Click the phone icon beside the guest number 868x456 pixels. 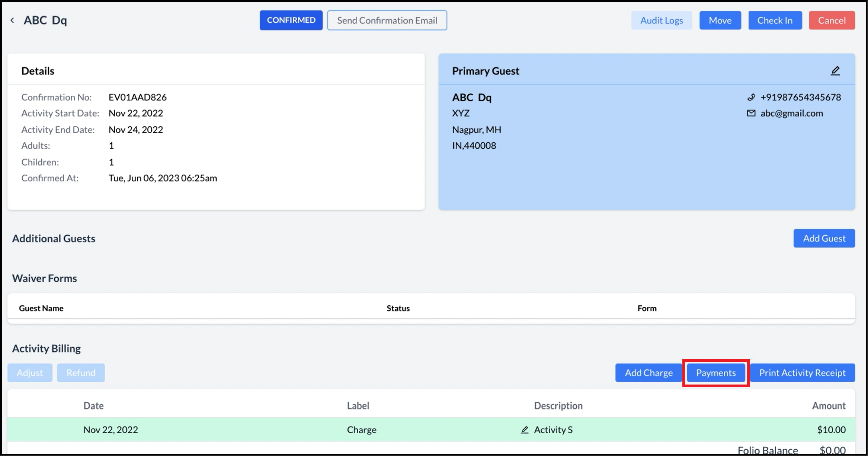click(751, 97)
